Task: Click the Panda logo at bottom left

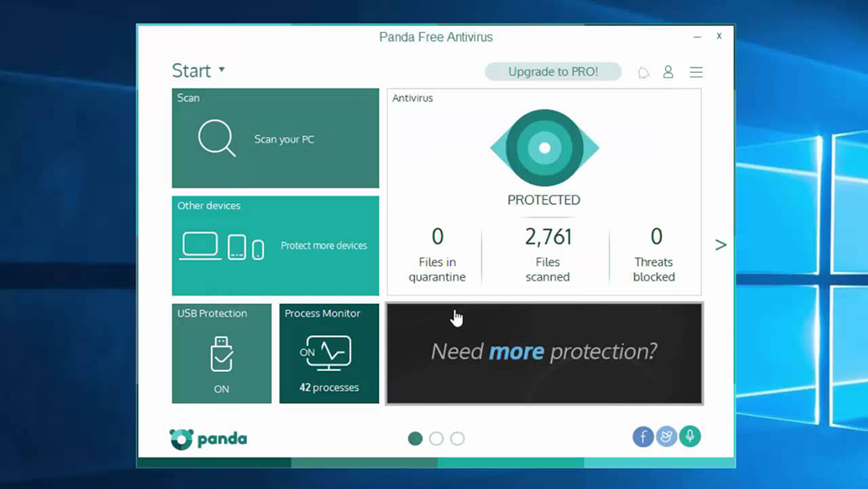Action: [208, 439]
